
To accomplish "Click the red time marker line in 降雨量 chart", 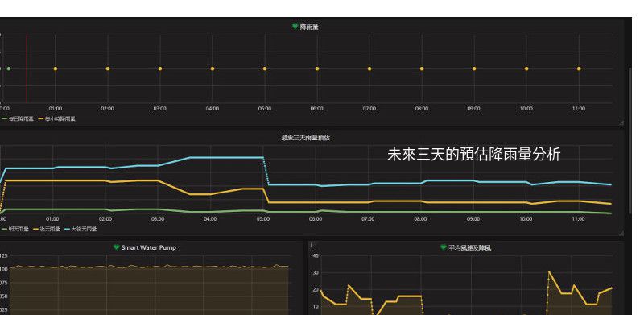I will [x=27, y=68].
